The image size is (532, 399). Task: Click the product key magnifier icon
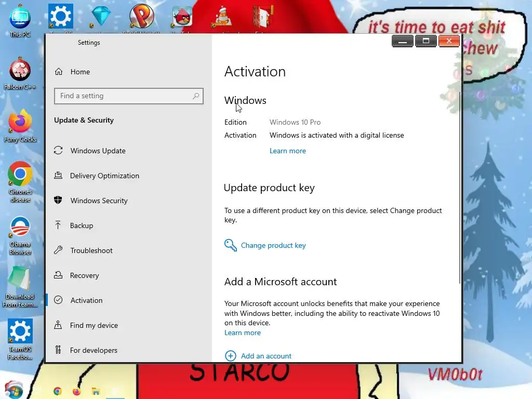point(230,245)
